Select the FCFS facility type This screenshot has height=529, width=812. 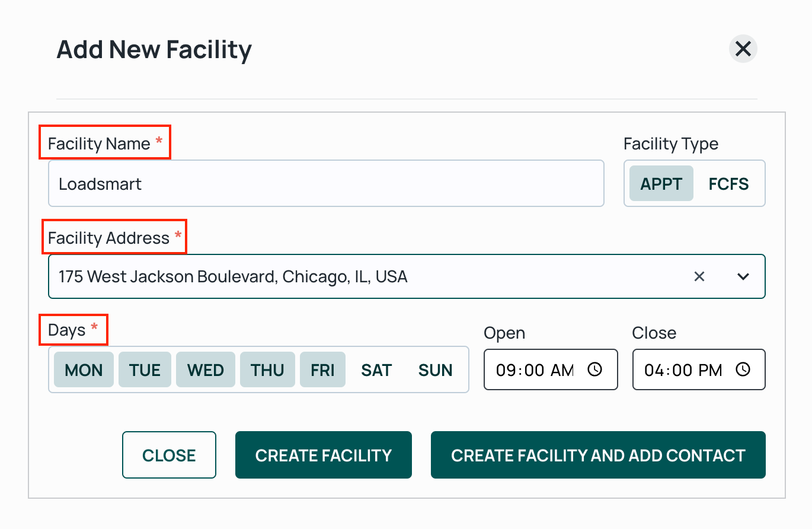tap(728, 184)
